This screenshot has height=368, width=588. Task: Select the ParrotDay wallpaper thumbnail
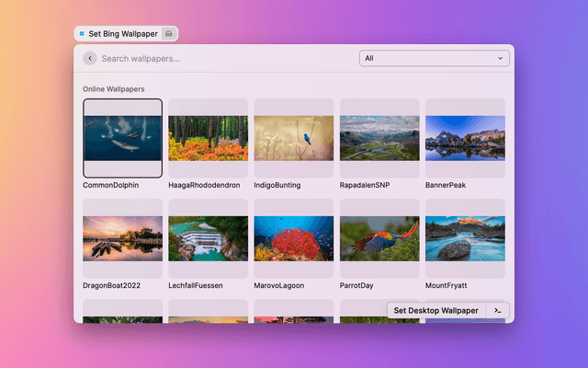click(379, 238)
